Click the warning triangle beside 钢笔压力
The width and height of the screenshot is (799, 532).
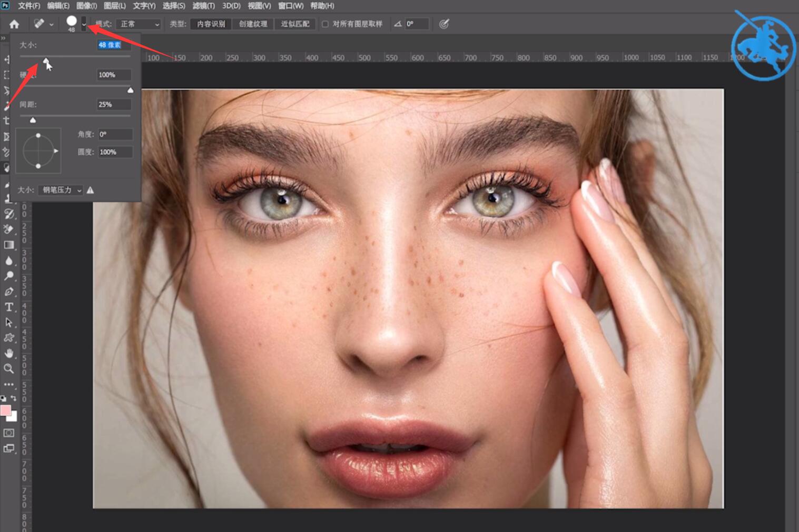point(90,190)
